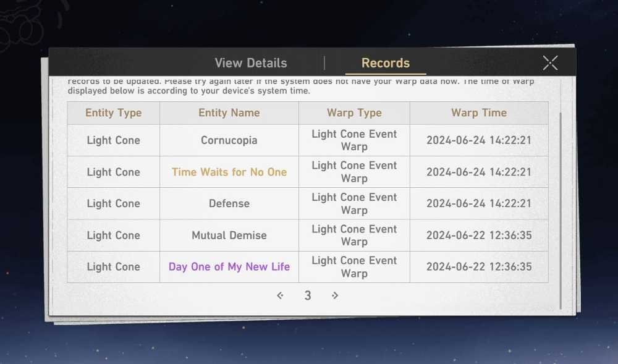Select the Mutual Demise entity name
Image resolution: width=618 pixels, height=364 pixels.
click(x=229, y=235)
